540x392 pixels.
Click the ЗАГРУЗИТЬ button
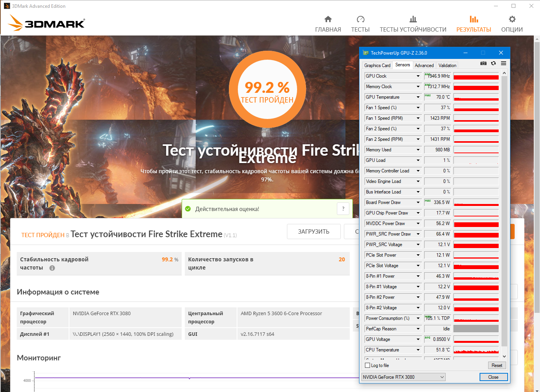314,232
